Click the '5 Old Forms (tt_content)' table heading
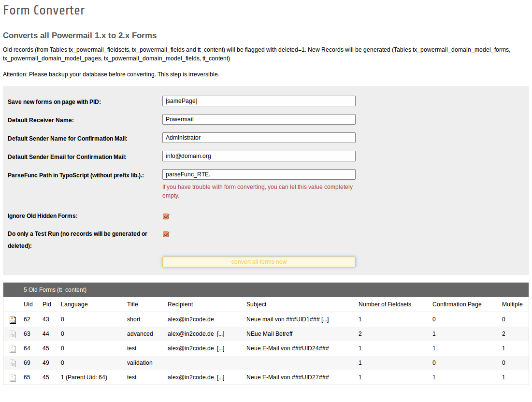Screen dimensions: 532x402 click(55, 290)
